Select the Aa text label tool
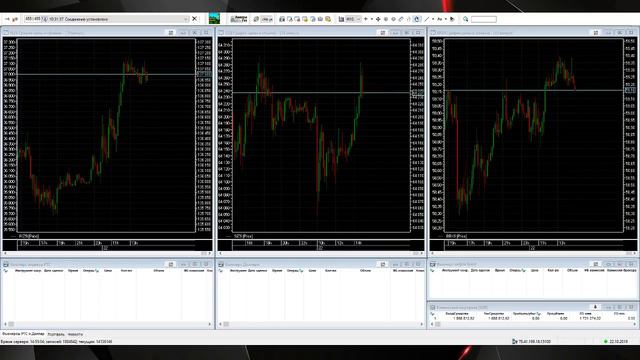 [x=440, y=19]
